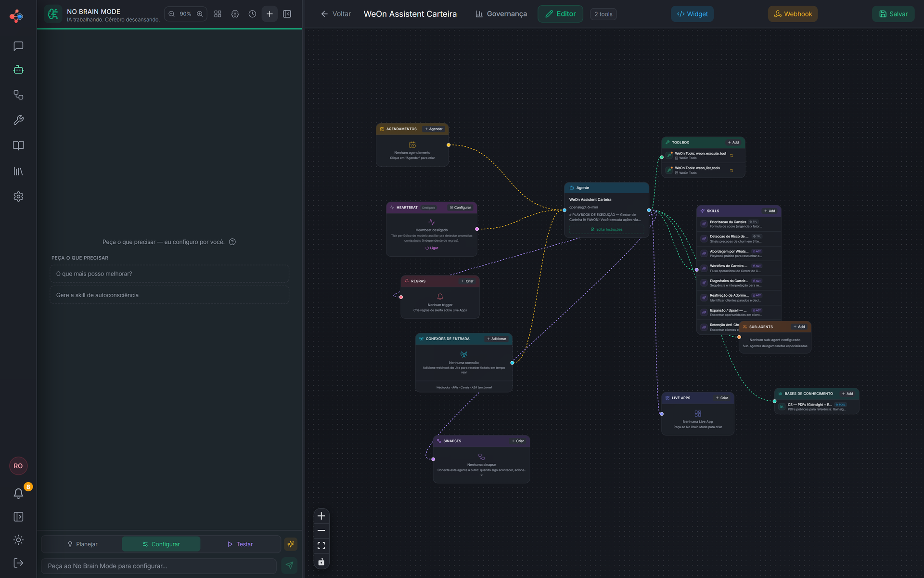This screenshot has width=924, height=578.
Task: Switch to Testar mode tab
Action: pyautogui.click(x=240, y=544)
